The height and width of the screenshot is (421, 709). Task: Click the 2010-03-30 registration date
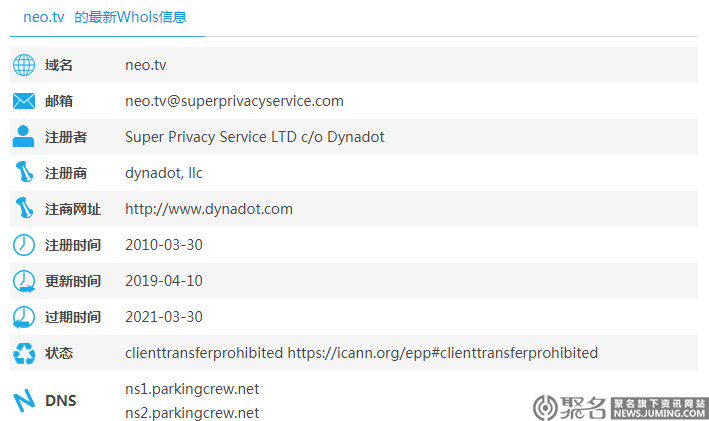pyautogui.click(x=164, y=245)
